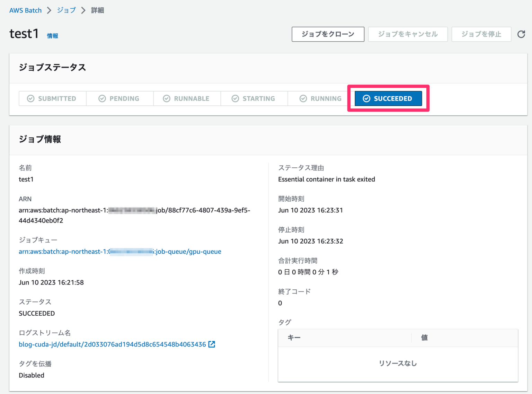Select the highlighted SUCCEEDED status step

(388, 98)
